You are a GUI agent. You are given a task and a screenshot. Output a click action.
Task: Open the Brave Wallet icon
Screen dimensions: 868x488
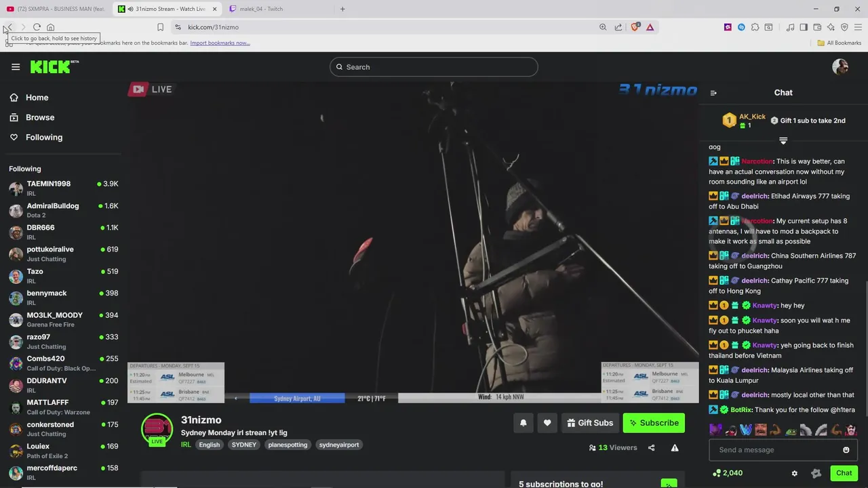[x=817, y=27]
